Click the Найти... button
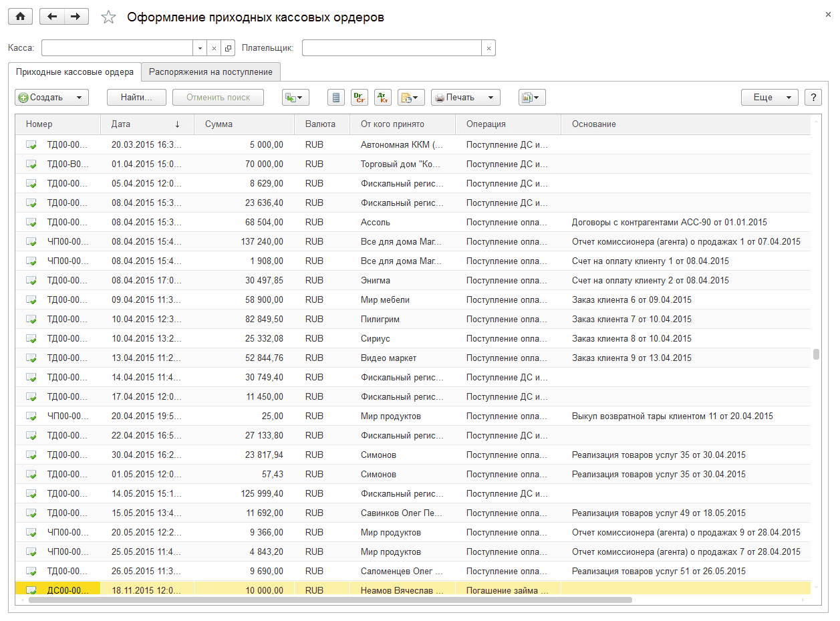This screenshot has height=621, width=840. [x=136, y=98]
